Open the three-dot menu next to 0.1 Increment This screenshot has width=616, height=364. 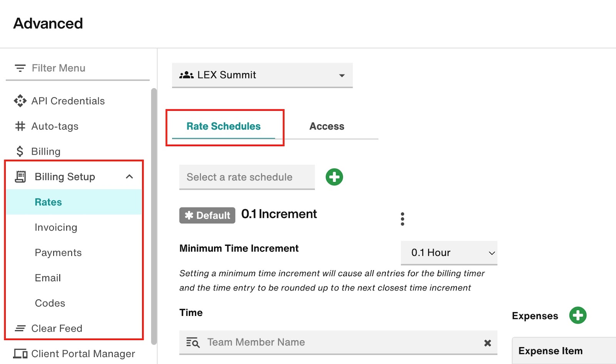[402, 218]
